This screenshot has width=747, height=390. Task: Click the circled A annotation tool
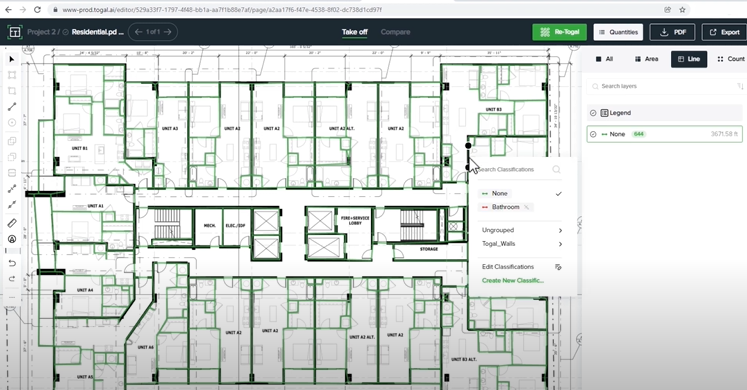click(12, 239)
